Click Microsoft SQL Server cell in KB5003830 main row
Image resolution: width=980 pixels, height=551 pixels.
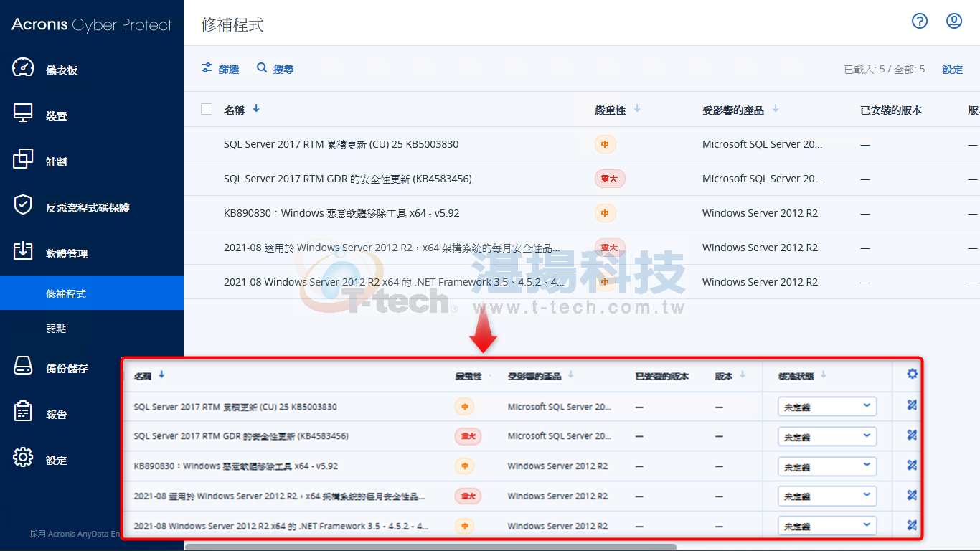point(763,144)
